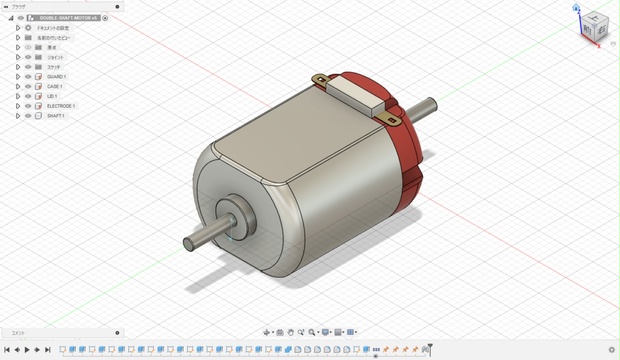Click the timeline end-of-history marker handle
This screenshot has width=620, height=360.
[x=430, y=350]
